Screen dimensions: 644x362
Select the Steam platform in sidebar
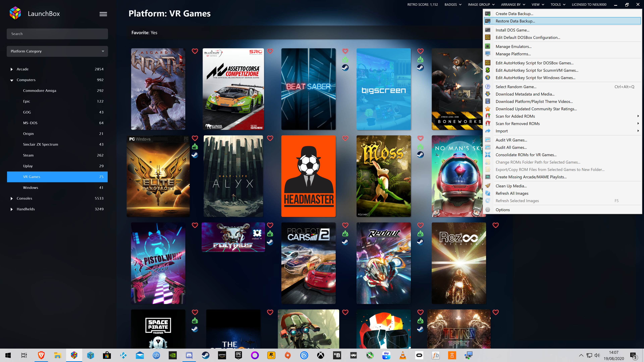click(57, 155)
